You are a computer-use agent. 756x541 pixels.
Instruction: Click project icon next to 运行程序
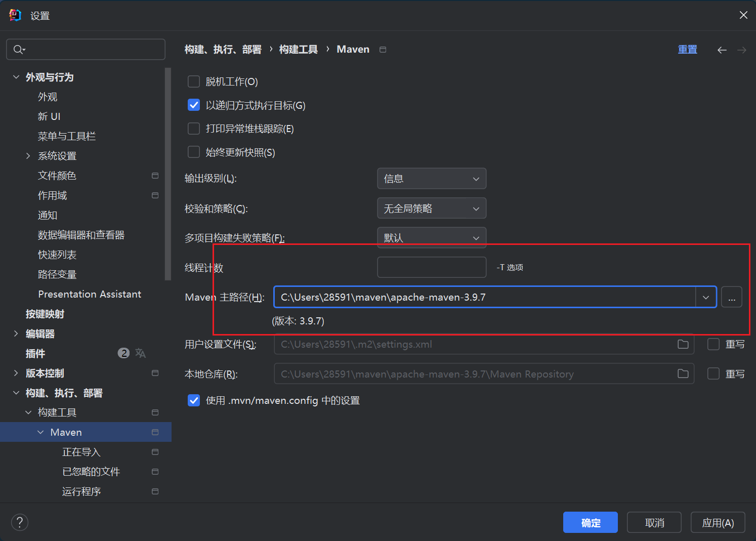pos(155,491)
